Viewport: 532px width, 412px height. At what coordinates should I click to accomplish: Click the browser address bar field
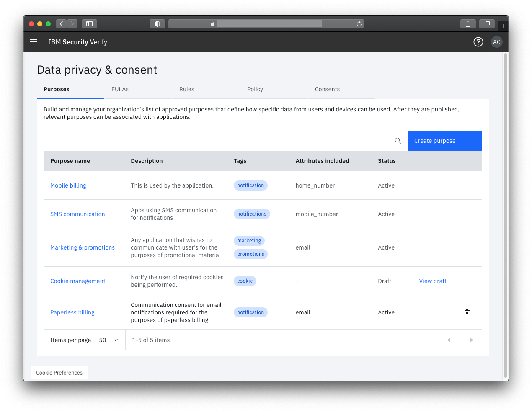(266, 24)
